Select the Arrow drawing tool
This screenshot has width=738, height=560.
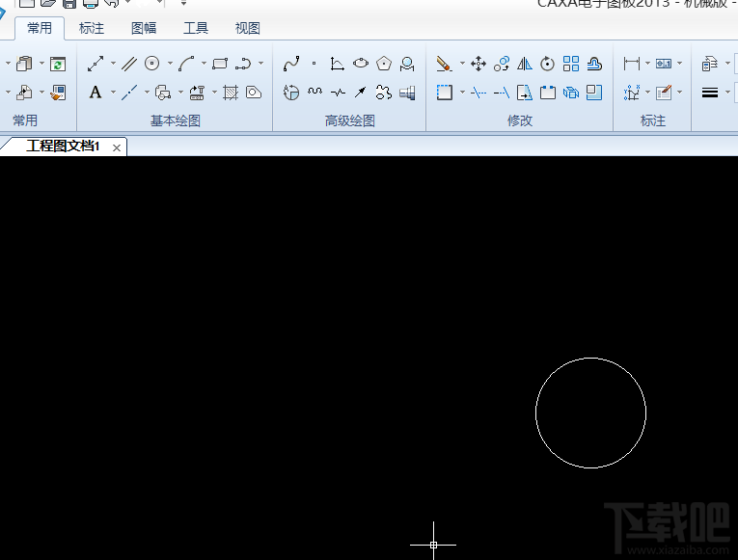point(360,93)
